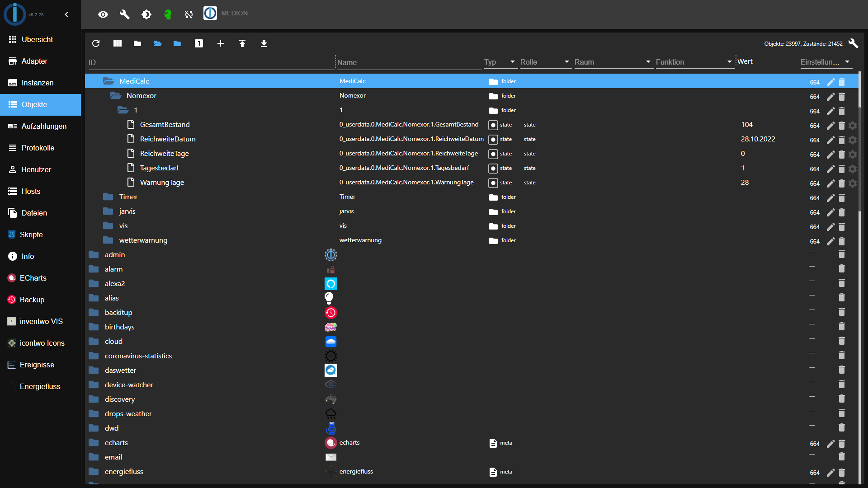Delete the energiefluss object

click(842, 473)
